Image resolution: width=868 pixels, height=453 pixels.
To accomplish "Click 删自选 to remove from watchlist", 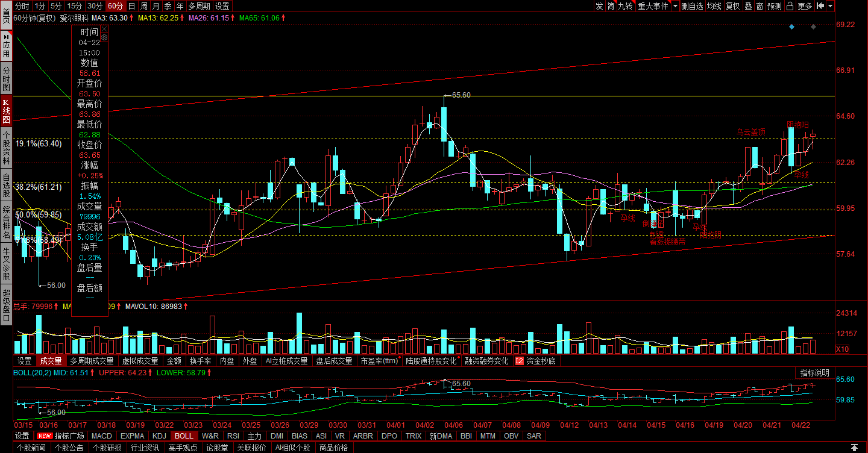I will [x=692, y=6].
